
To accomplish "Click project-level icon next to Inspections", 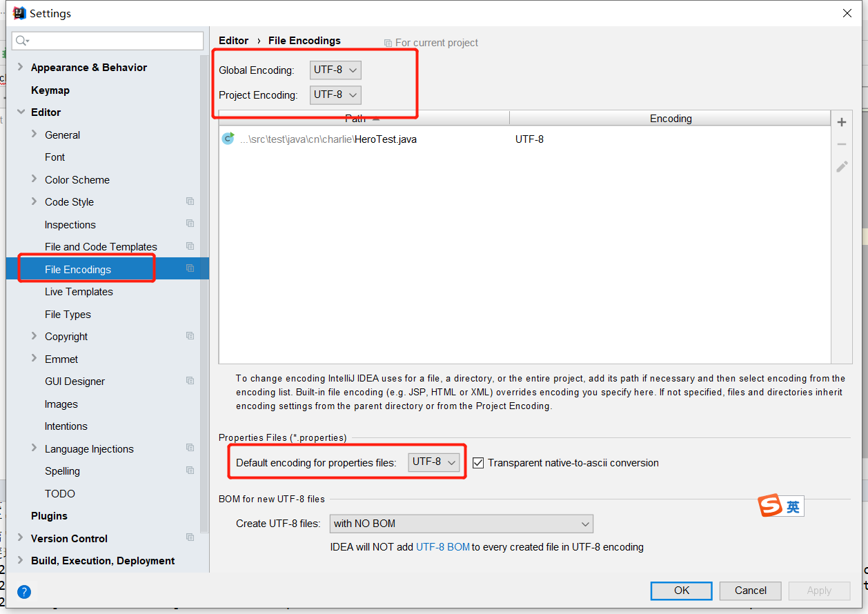I will pyautogui.click(x=190, y=224).
